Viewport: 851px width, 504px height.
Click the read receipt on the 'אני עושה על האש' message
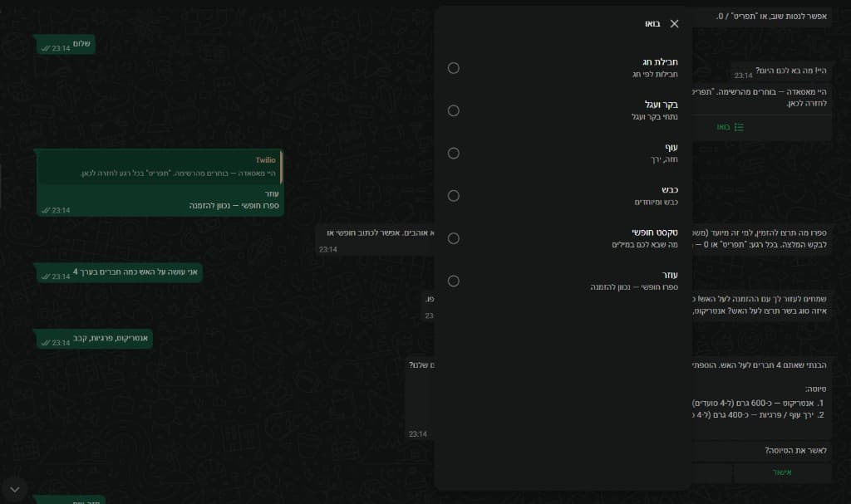coord(46,276)
